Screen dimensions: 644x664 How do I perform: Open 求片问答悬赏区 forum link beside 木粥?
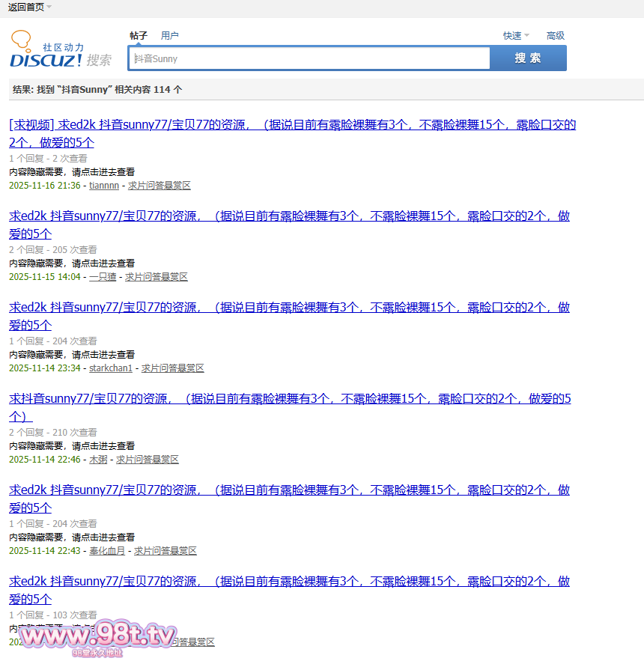[x=148, y=460]
